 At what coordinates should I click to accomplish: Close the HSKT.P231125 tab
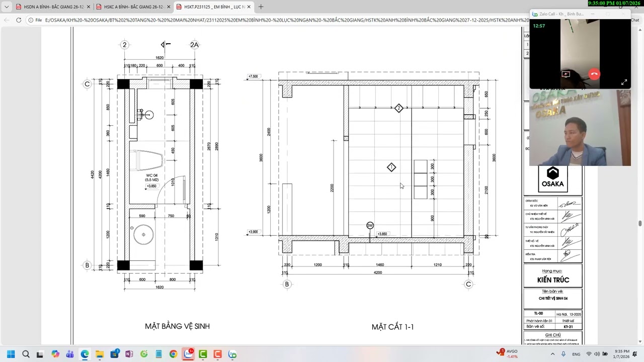[x=249, y=7]
